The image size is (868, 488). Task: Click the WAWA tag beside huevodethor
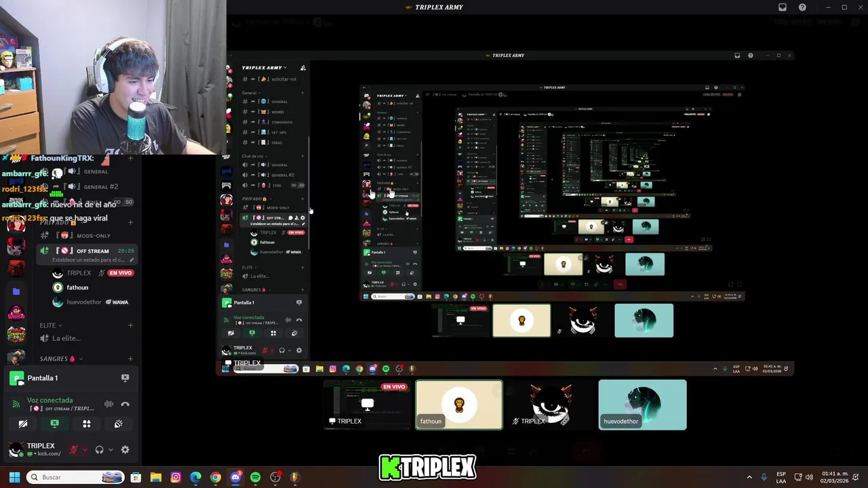click(117, 302)
